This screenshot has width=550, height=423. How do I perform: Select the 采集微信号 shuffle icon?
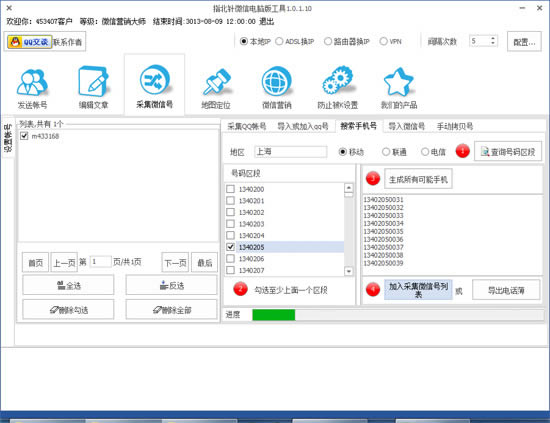tap(154, 80)
